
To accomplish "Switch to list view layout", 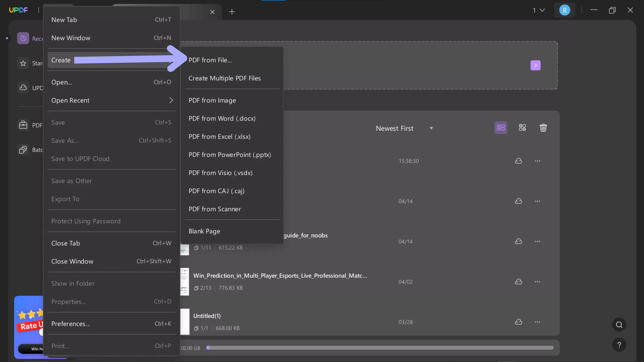I will coord(501,128).
